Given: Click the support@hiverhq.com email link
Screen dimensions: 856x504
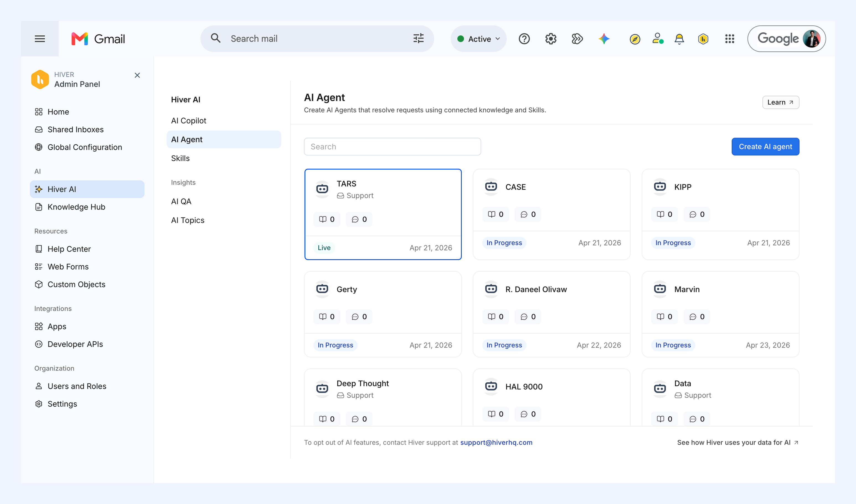Looking at the screenshot, I should pyautogui.click(x=496, y=442).
